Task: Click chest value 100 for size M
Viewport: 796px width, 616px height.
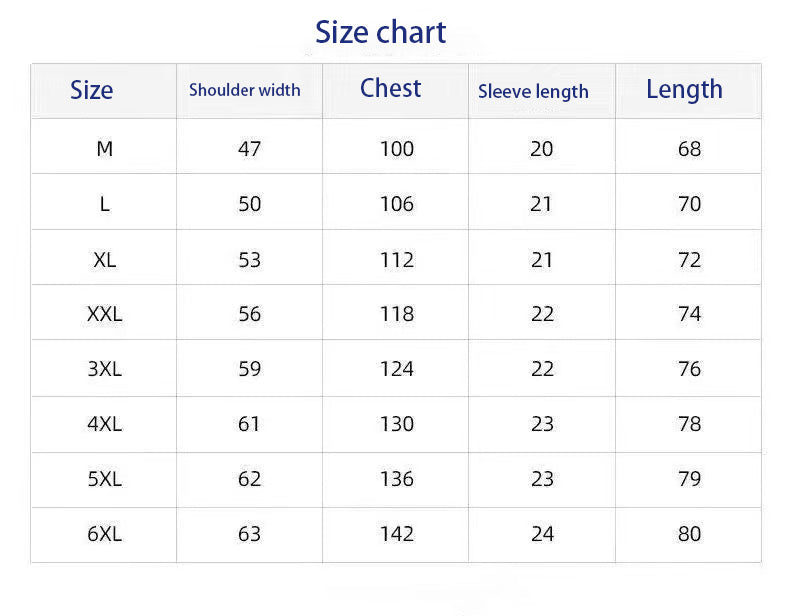Action: 397,149
